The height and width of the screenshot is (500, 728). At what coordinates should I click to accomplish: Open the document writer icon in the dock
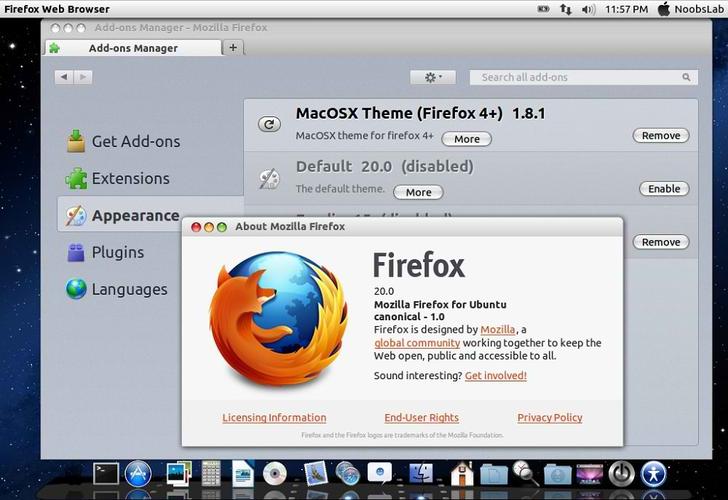pos(243,474)
